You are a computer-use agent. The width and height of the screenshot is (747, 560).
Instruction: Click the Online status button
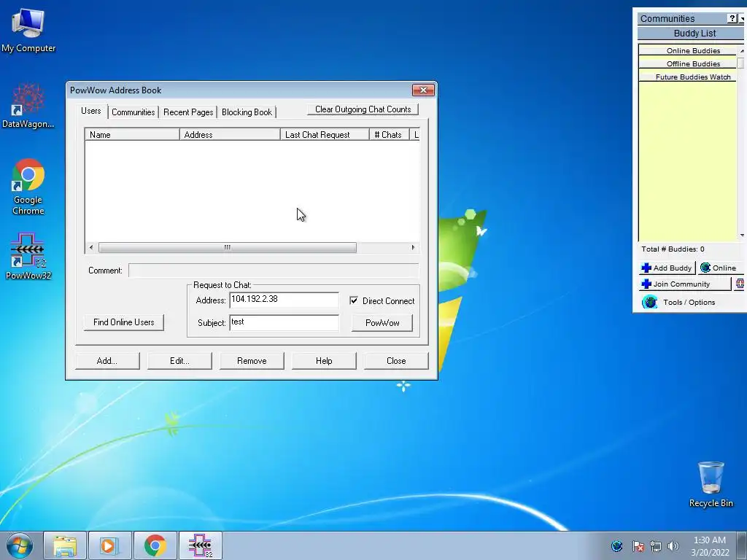[x=719, y=268]
